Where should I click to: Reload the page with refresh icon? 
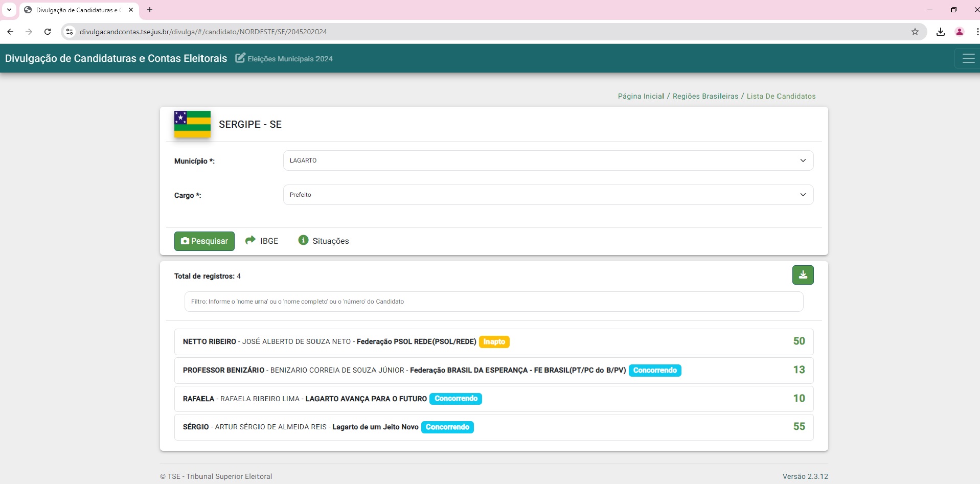(48, 32)
